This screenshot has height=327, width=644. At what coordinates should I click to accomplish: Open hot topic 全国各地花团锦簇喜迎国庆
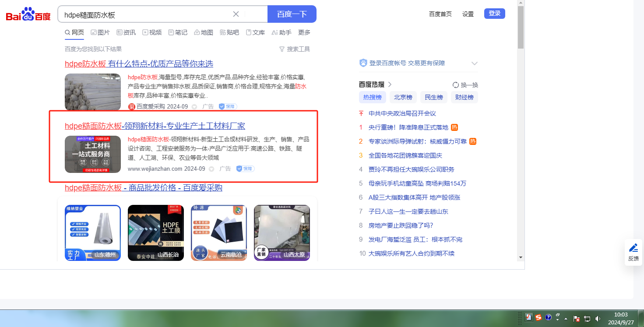pos(405,155)
